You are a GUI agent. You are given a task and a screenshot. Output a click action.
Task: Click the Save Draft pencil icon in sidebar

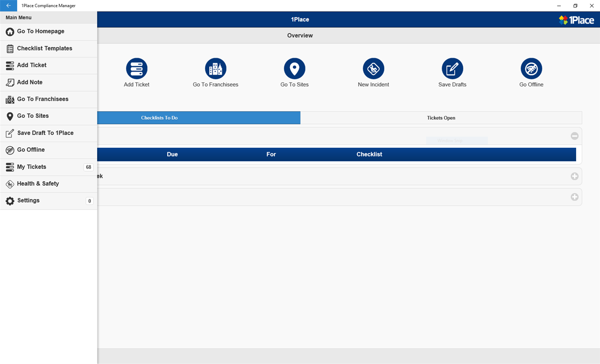(10, 133)
